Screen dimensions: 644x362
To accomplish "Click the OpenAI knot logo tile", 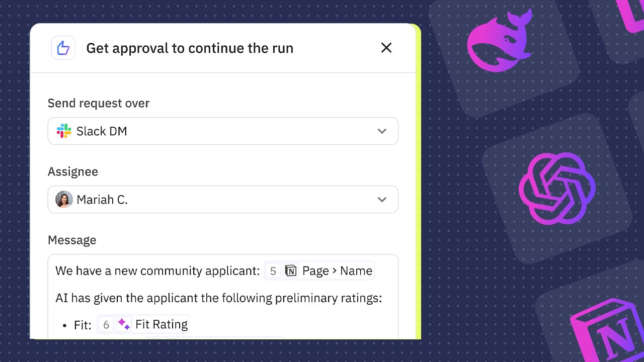I will click(x=557, y=189).
